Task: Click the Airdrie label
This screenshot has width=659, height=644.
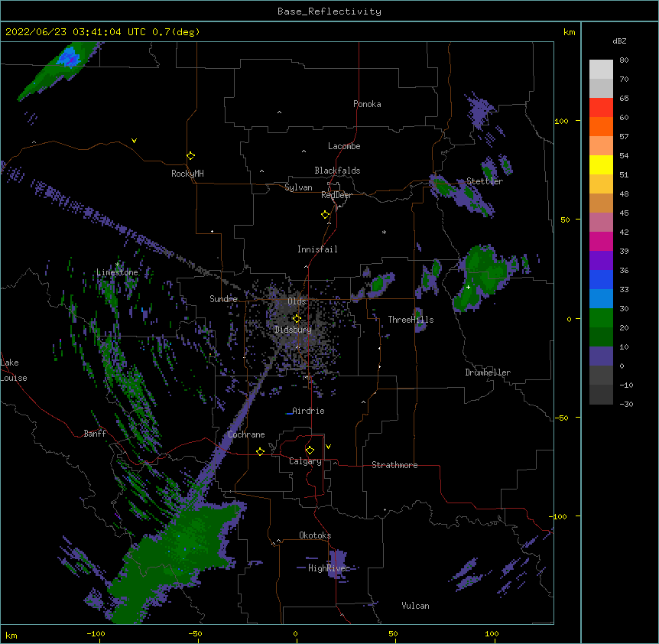Action: (x=308, y=411)
